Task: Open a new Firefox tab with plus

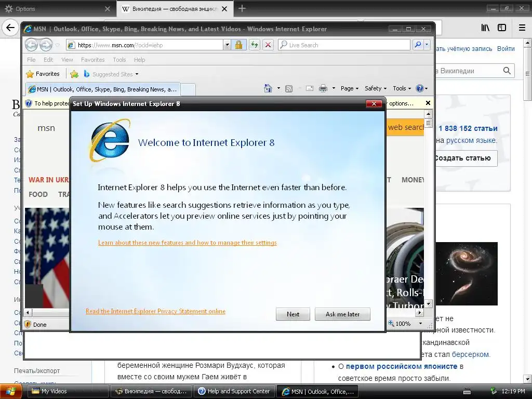Action: point(242,8)
